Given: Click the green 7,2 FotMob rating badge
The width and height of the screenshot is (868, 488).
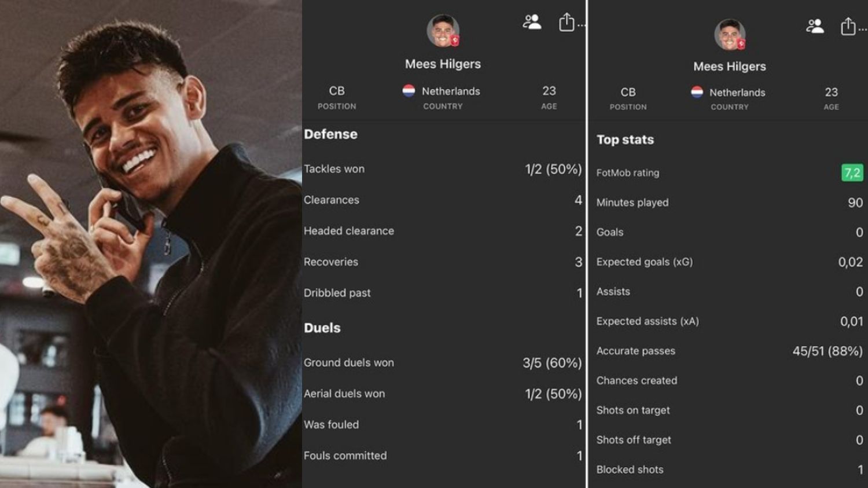Looking at the screenshot, I should pyautogui.click(x=852, y=173).
